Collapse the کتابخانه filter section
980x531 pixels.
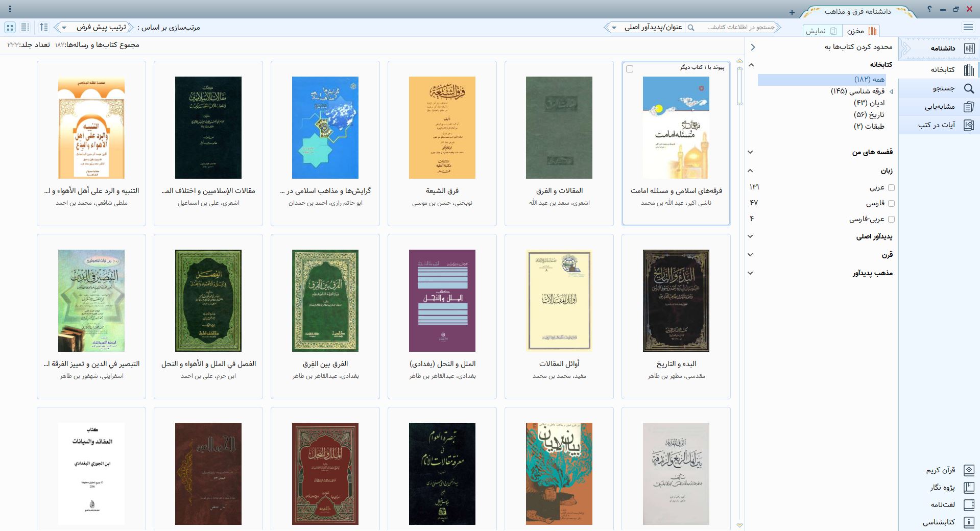(x=751, y=65)
